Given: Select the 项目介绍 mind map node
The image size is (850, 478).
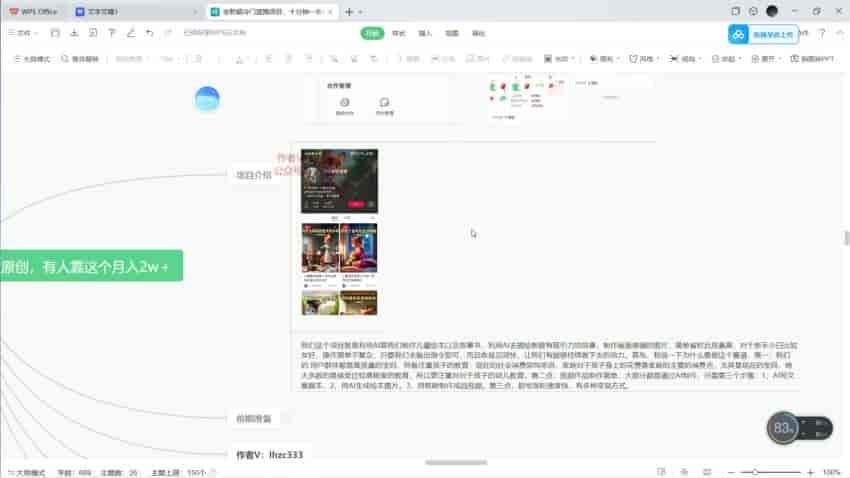Looking at the screenshot, I should 254,175.
